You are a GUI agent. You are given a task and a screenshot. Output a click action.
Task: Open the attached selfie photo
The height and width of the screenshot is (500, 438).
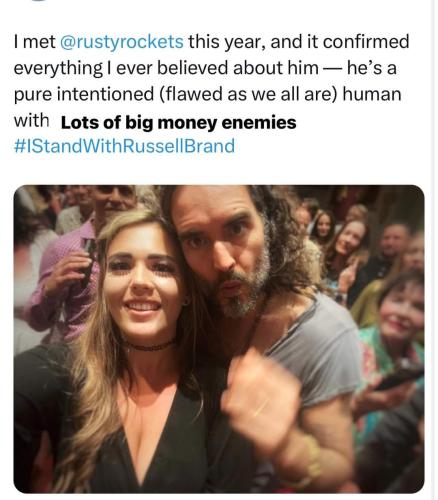[219, 339]
